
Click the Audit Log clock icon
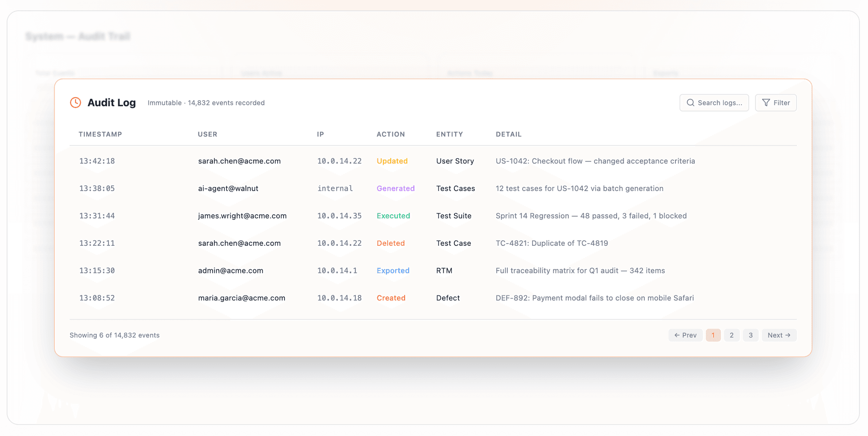click(75, 103)
